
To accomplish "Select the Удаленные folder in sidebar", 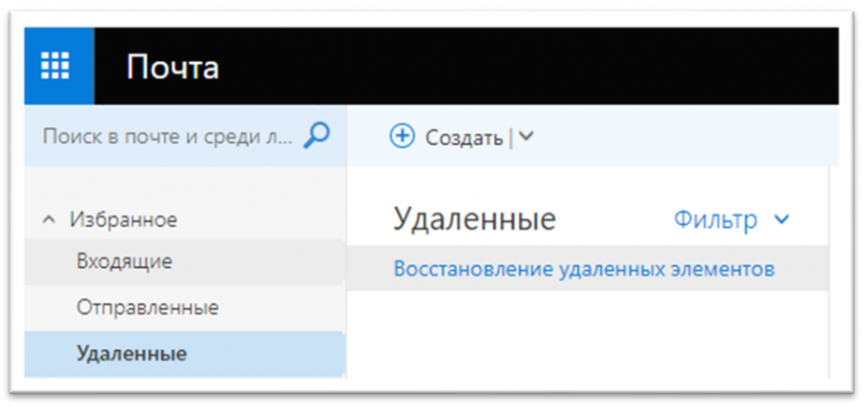I will tap(131, 353).
